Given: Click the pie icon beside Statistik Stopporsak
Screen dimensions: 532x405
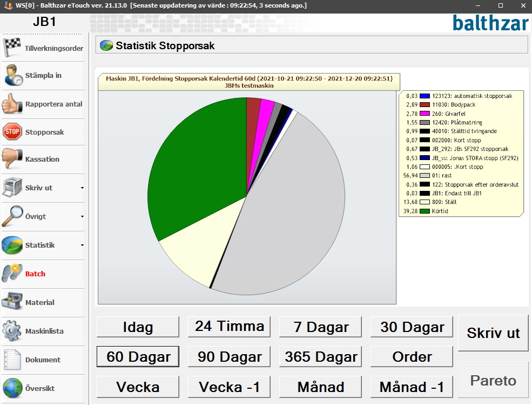Looking at the screenshot, I should click(106, 45).
